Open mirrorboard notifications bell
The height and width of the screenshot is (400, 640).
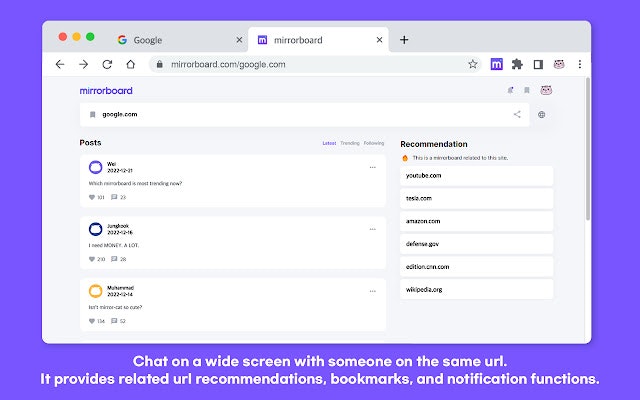[x=510, y=90]
